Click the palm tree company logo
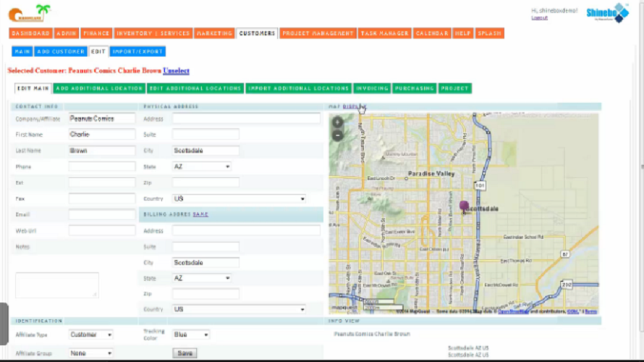This screenshot has width=644, height=362. [x=29, y=14]
